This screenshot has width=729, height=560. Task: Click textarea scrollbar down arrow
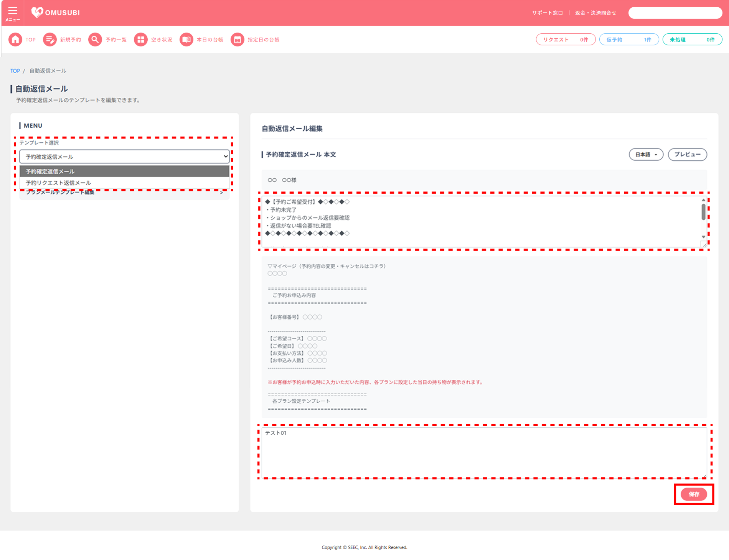point(703,237)
